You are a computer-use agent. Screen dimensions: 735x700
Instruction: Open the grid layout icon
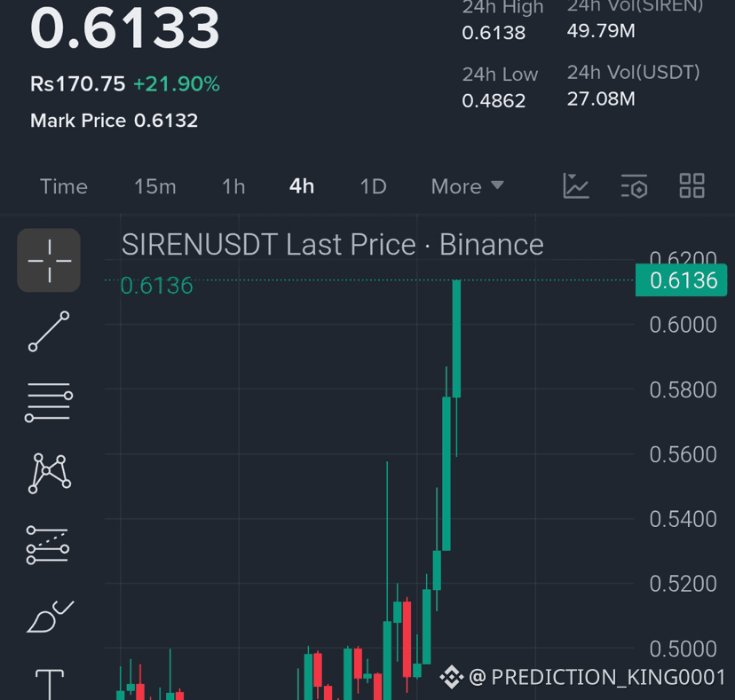(x=692, y=186)
